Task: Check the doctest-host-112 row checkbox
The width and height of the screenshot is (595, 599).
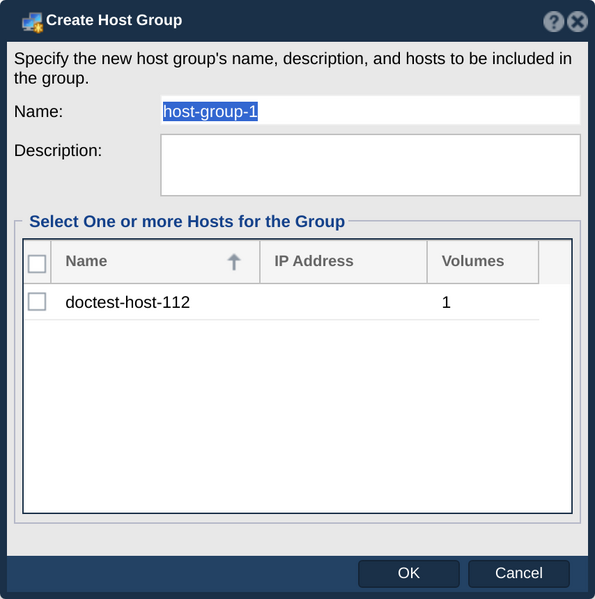Action: tap(37, 302)
